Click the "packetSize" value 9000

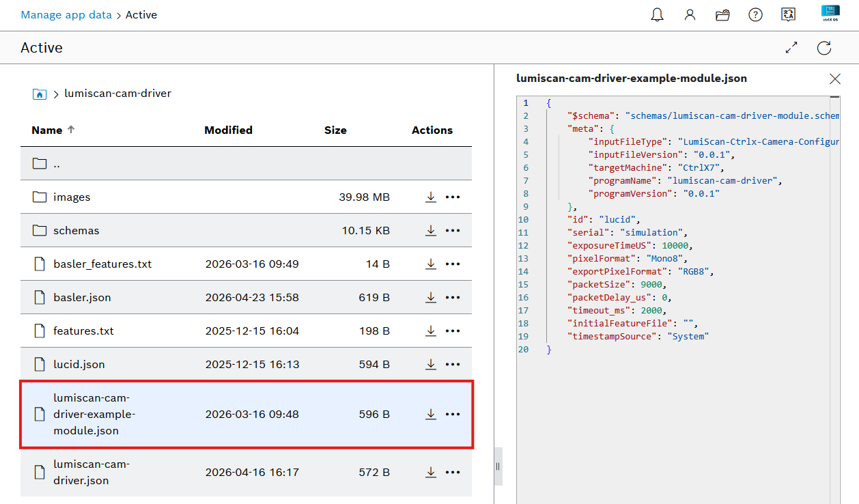[651, 285]
